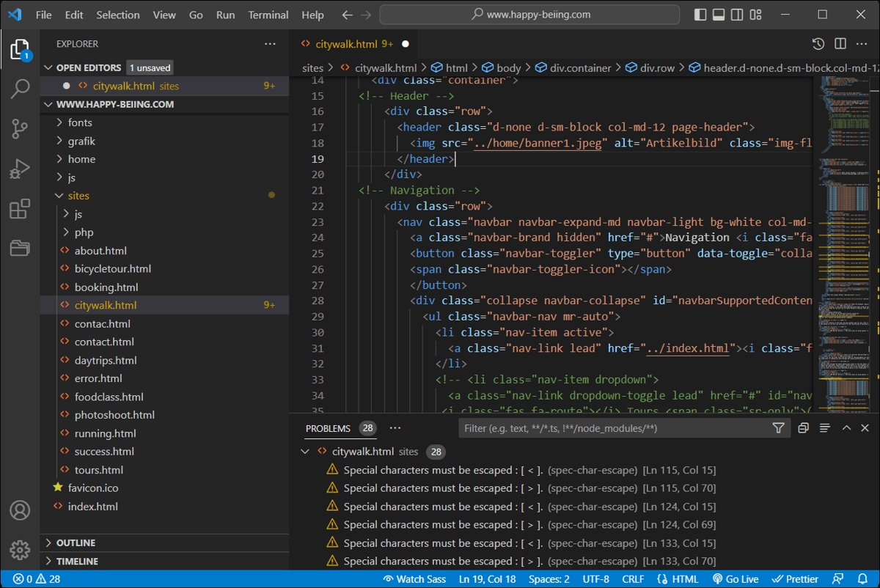Click the Split Editor icon above the editor

point(840,43)
